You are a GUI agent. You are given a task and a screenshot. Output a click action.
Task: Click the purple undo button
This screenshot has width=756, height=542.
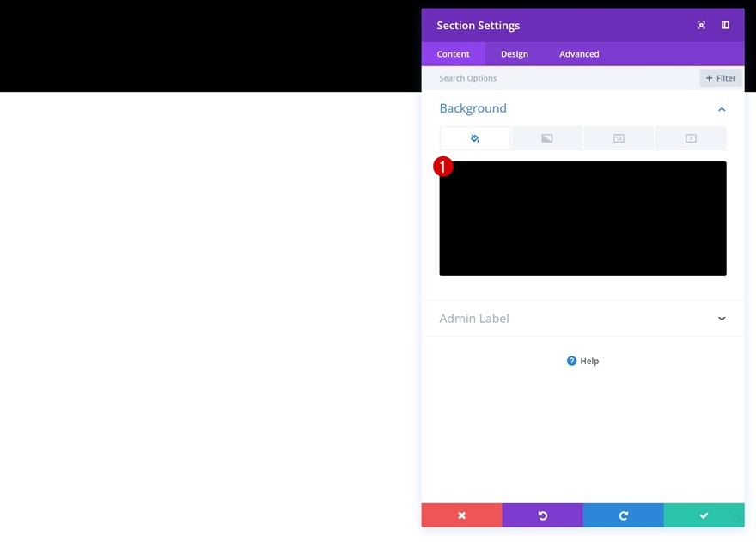[x=542, y=515]
